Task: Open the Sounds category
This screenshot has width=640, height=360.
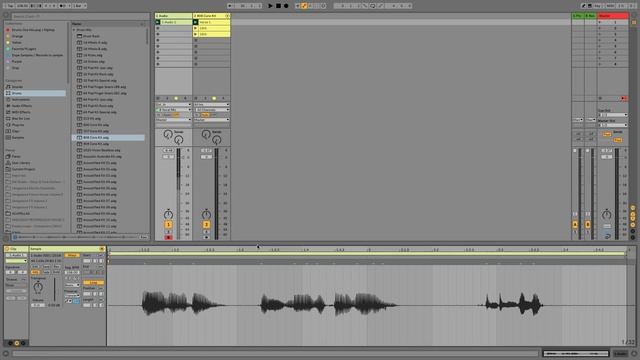Action: pos(17,87)
